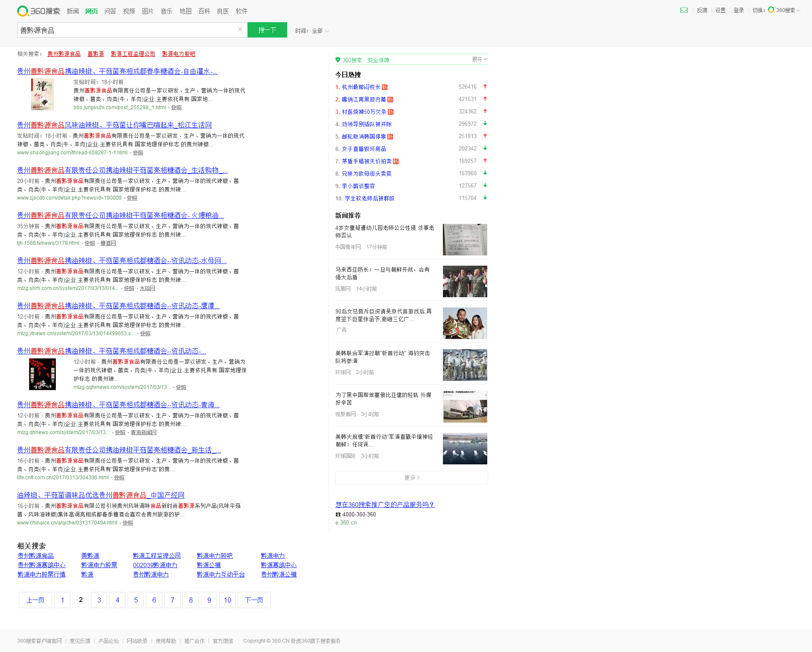Click the battleship fleet news thumbnail
The image size is (812, 652).
coord(465,449)
